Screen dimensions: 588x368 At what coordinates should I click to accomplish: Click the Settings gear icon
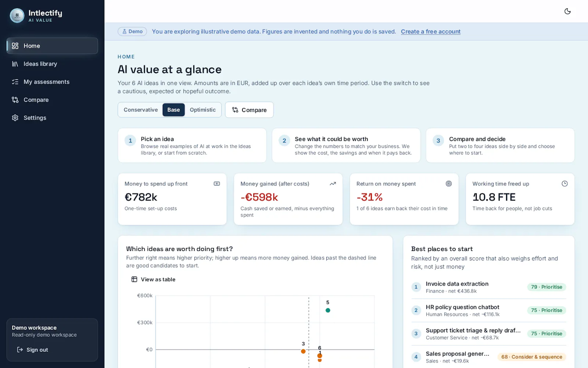point(15,118)
